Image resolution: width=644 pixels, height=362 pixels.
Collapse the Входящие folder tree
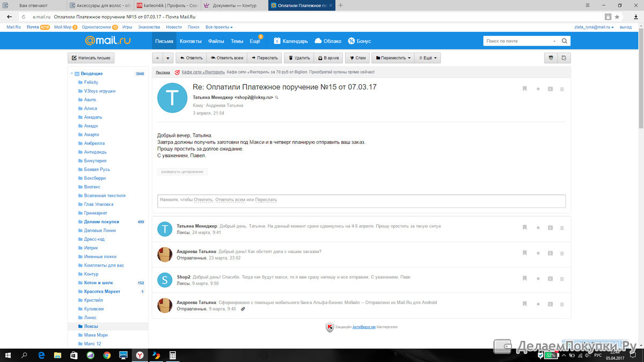[72, 73]
